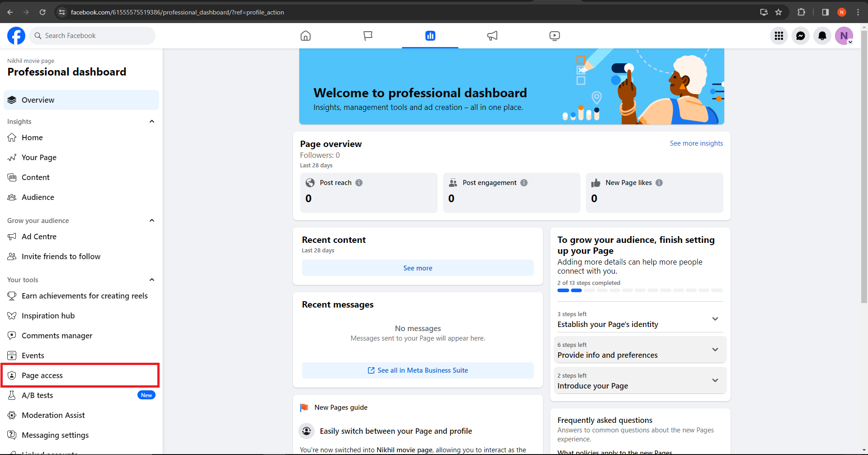This screenshot has height=455, width=868.
Task: Open the Video tab icon in top navigation
Action: [555, 36]
